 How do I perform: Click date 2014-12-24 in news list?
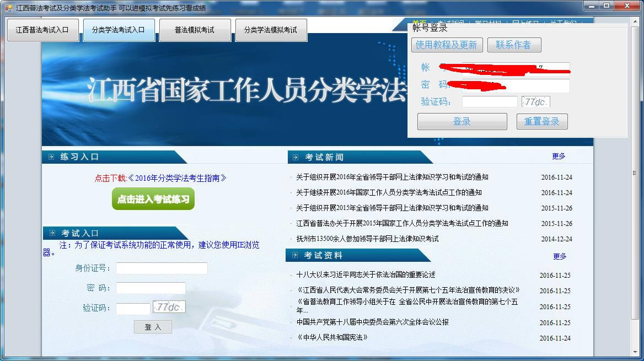click(x=556, y=239)
